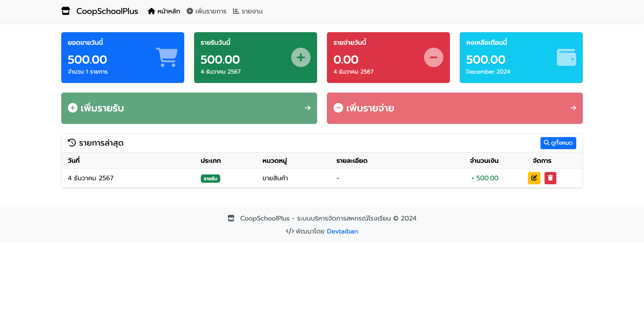Viewport: 644px width, 314px height.
Task: Click the CoopSchoolPlus brand title
Action: [107, 11]
